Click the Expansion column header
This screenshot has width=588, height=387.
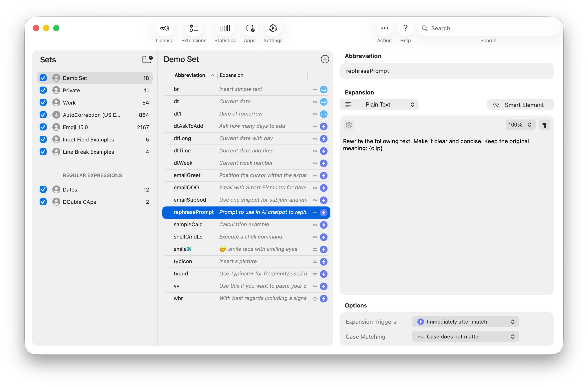pyautogui.click(x=232, y=75)
